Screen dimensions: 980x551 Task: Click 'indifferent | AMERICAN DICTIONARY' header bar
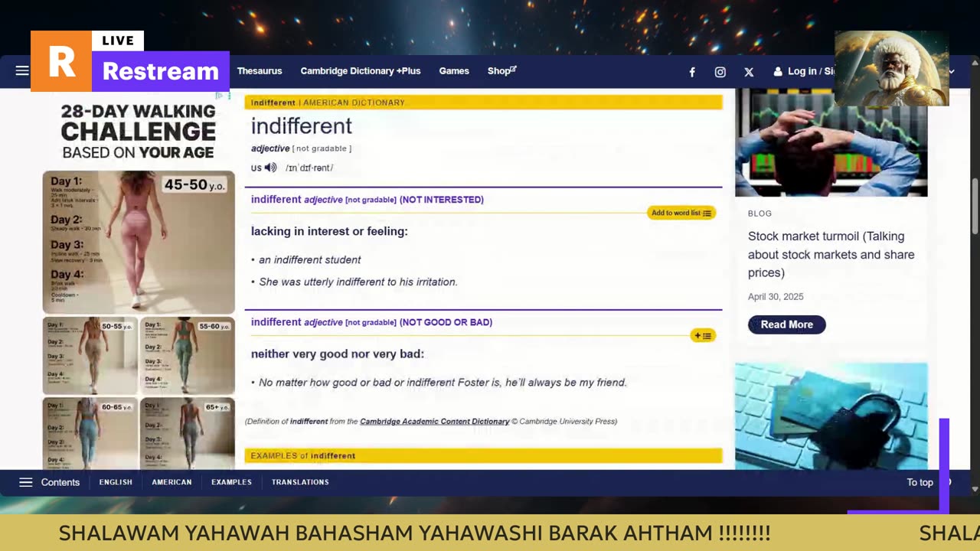(483, 103)
